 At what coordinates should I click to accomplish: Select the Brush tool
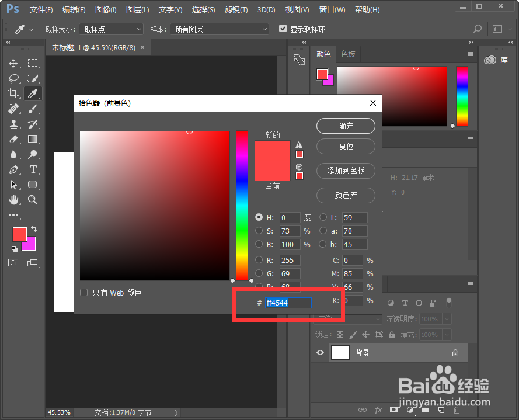(x=33, y=109)
